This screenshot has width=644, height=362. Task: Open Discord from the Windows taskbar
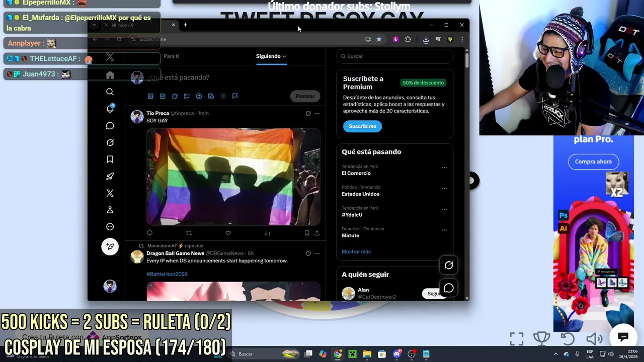click(x=396, y=354)
